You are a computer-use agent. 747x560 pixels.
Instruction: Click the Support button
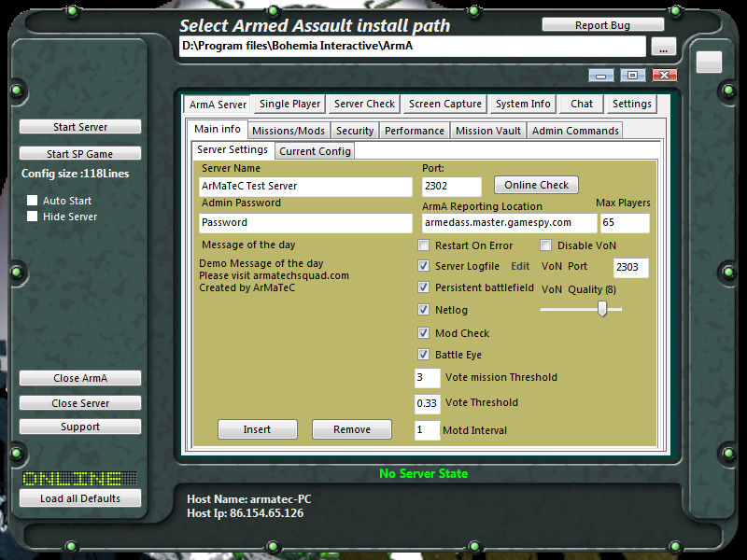click(x=80, y=427)
